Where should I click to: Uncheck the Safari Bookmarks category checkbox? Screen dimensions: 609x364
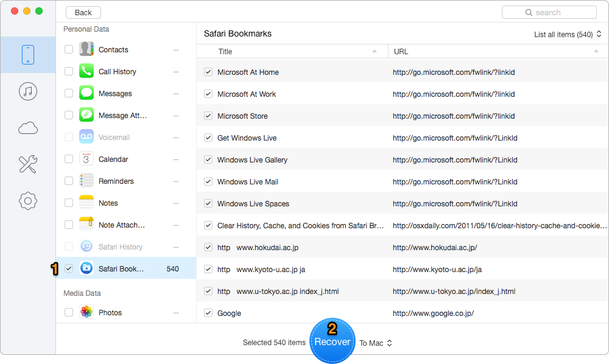(x=69, y=268)
